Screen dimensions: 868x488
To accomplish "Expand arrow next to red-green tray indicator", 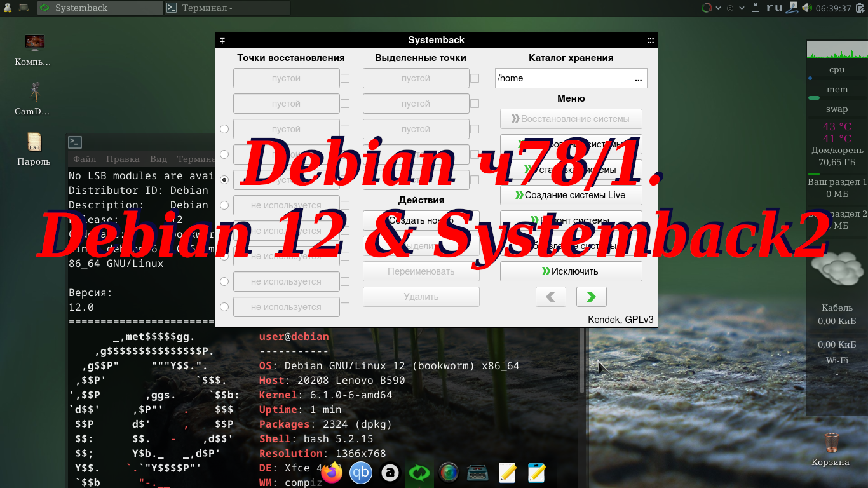I will [718, 8].
